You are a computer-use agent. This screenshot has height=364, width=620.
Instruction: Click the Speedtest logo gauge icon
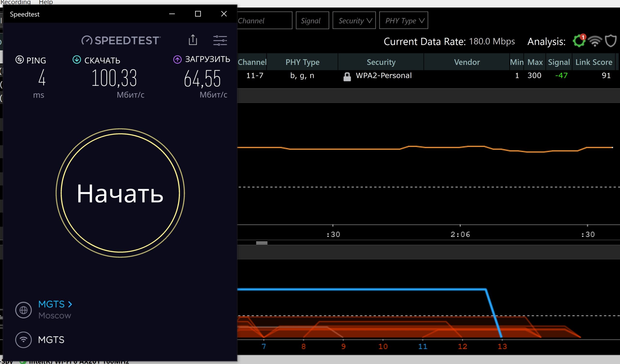87,40
